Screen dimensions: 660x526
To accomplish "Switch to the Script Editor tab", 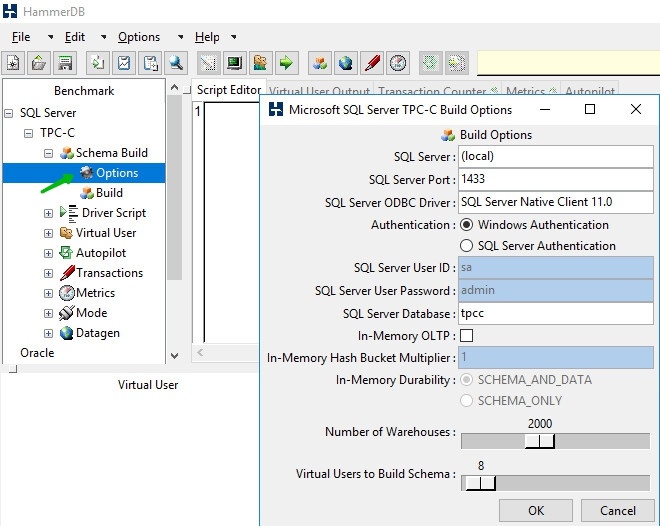I will click(x=229, y=90).
